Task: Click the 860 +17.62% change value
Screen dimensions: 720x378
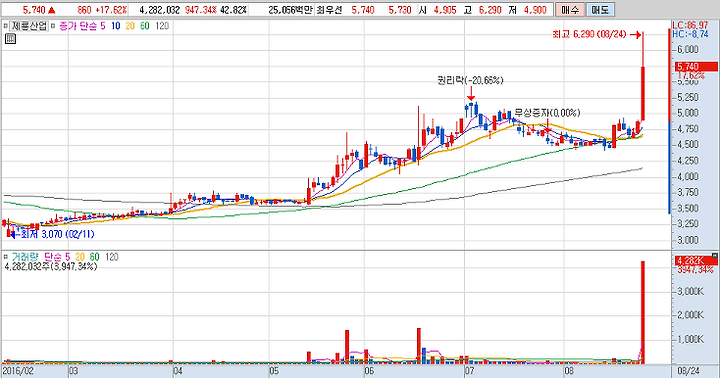Action: click(102, 10)
